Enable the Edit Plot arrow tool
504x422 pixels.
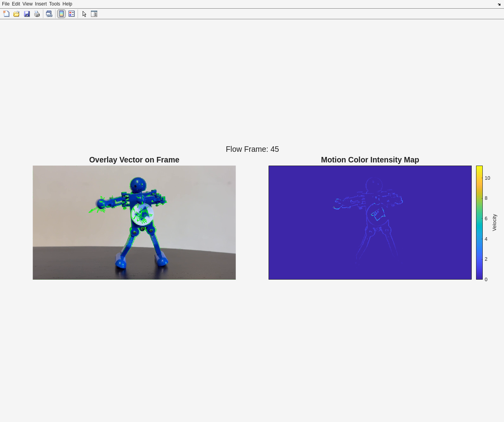(x=84, y=14)
